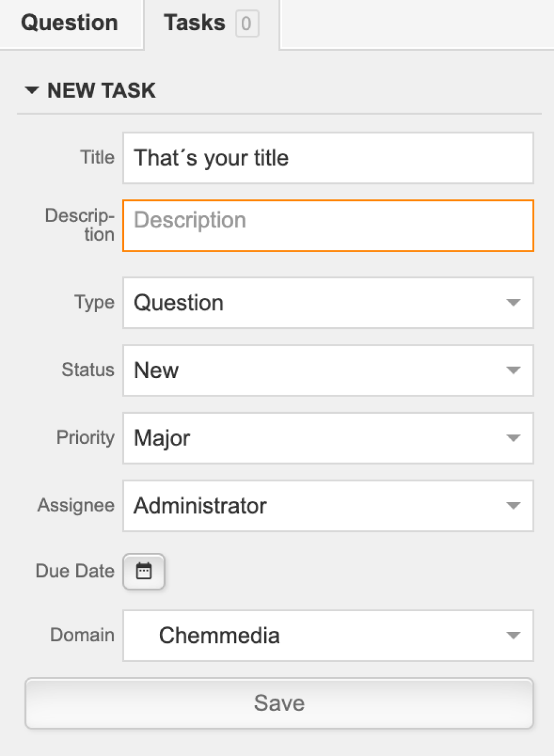Screen dimensions: 554x756
Task: Open the Due Date calendar picker
Action: click(144, 571)
